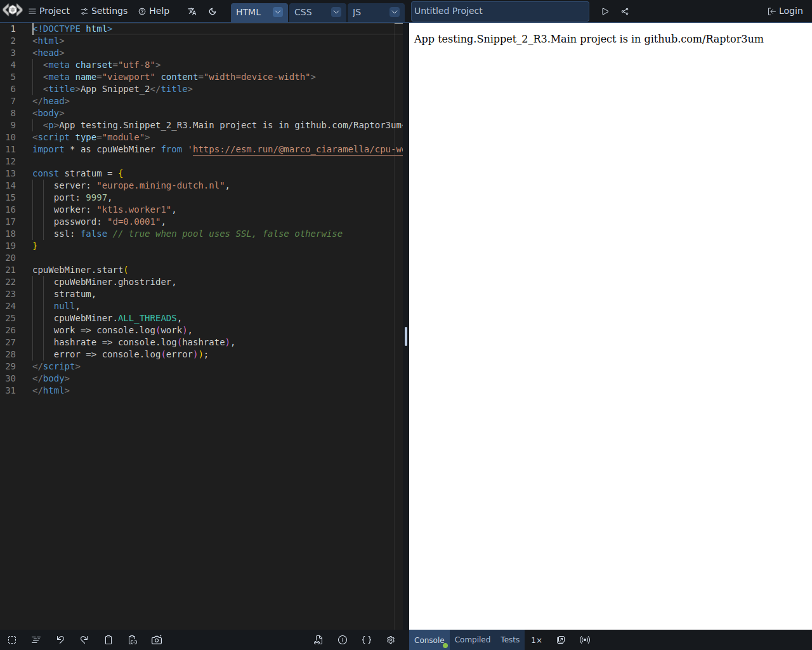Click the port value 9997
Viewport: 812px width, 650px height.
pyautogui.click(x=96, y=197)
